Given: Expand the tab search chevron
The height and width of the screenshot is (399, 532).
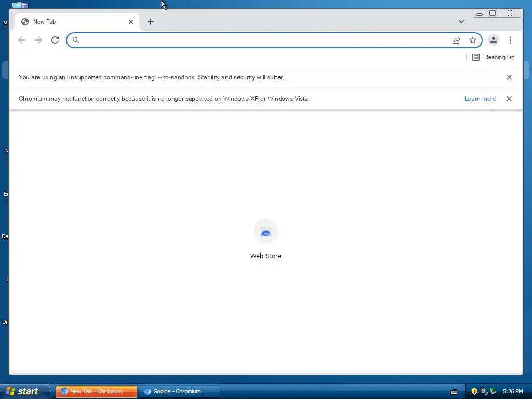Looking at the screenshot, I should tap(461, 22).
